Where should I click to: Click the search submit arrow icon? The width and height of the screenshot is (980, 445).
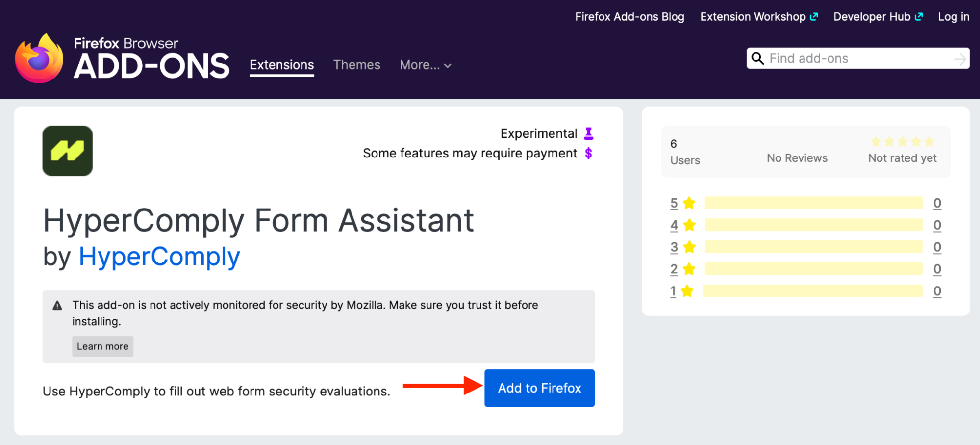click(960, 59)
